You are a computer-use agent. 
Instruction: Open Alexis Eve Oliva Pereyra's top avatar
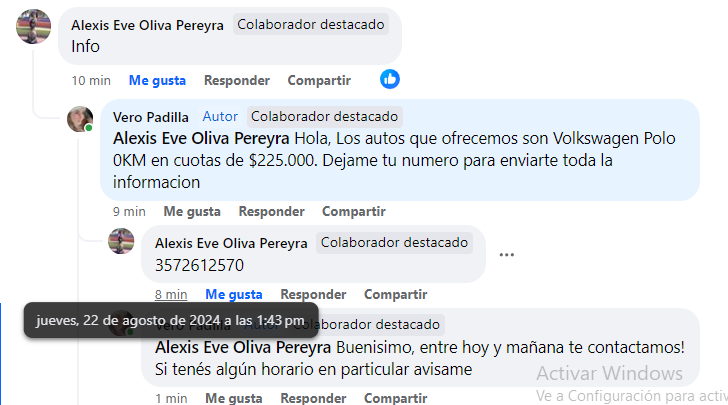[x=34, y=26]
